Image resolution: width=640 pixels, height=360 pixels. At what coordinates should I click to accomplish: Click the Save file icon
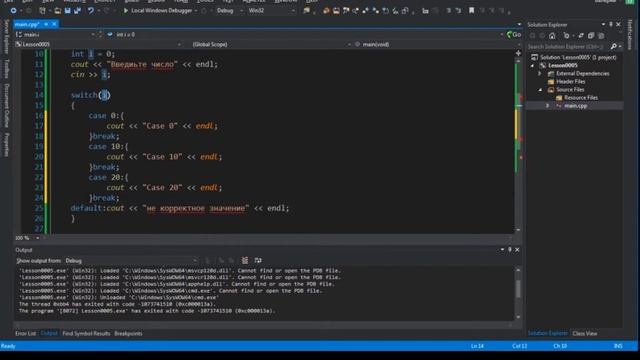tap(67, 11)
